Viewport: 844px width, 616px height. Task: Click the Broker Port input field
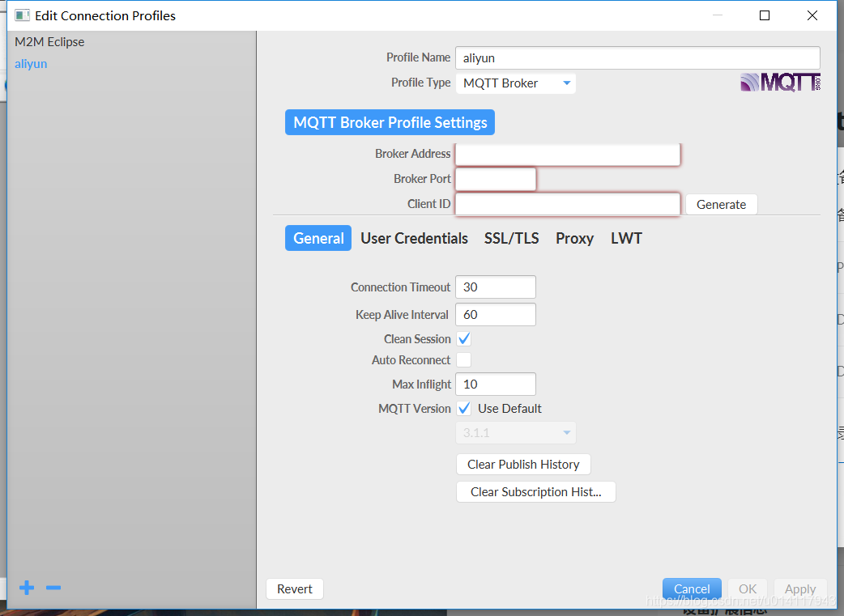coord(496,179)
